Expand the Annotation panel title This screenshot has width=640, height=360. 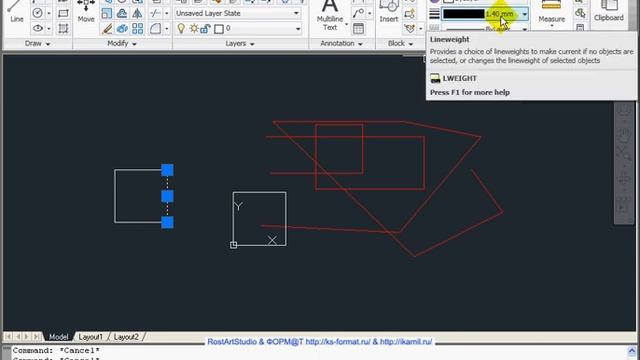[x=341, y=43]
